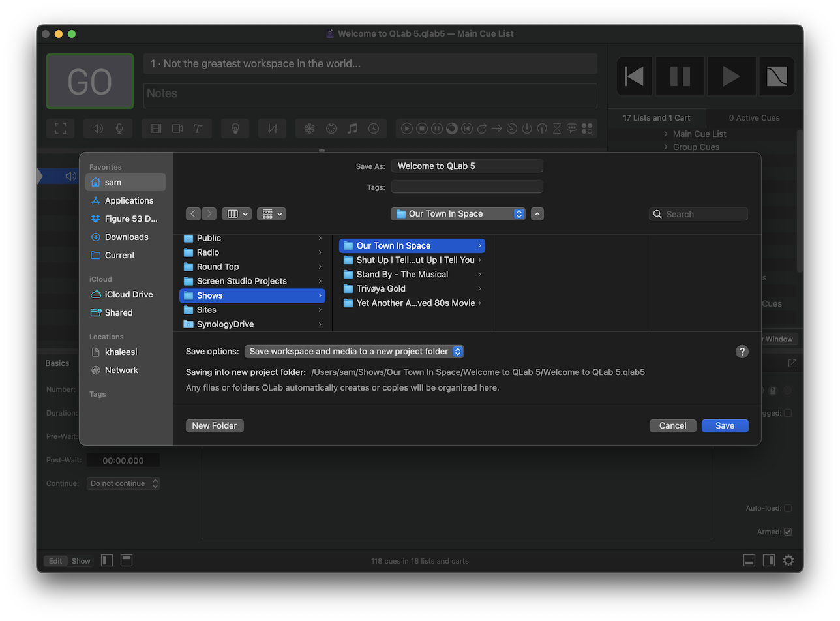Open workspace settings via the gear icon
Screen dimensions: 840x621
788,560
